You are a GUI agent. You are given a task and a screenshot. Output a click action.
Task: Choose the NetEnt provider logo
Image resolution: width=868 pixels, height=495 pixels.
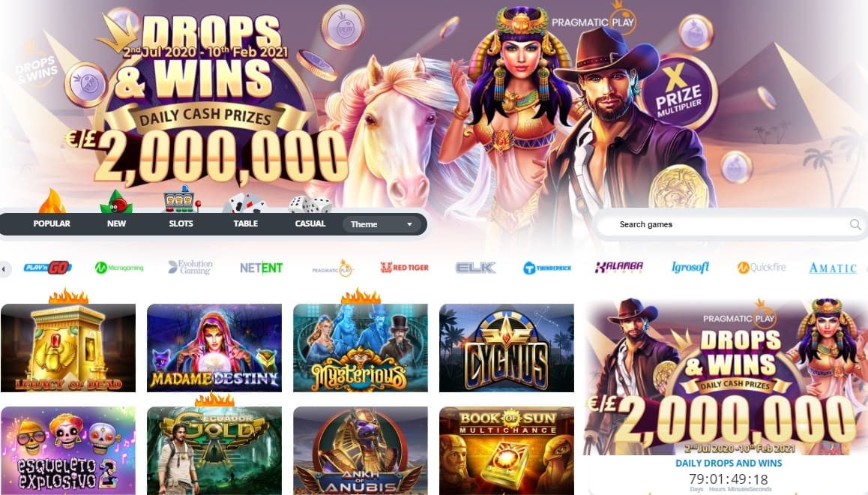(262, 268)
